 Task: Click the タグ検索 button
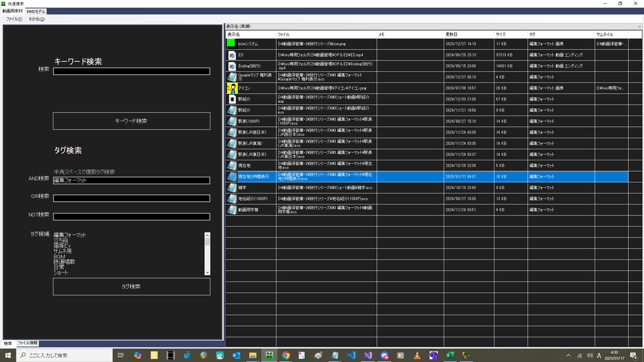pos(131,287)
